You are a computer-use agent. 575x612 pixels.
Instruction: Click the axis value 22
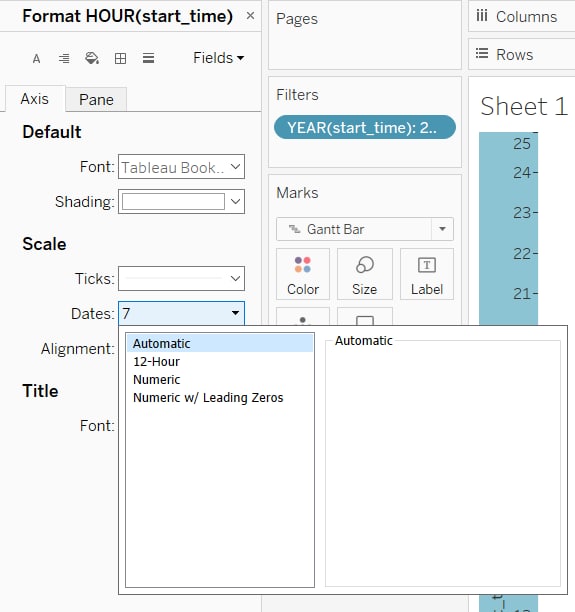[522, 254]
